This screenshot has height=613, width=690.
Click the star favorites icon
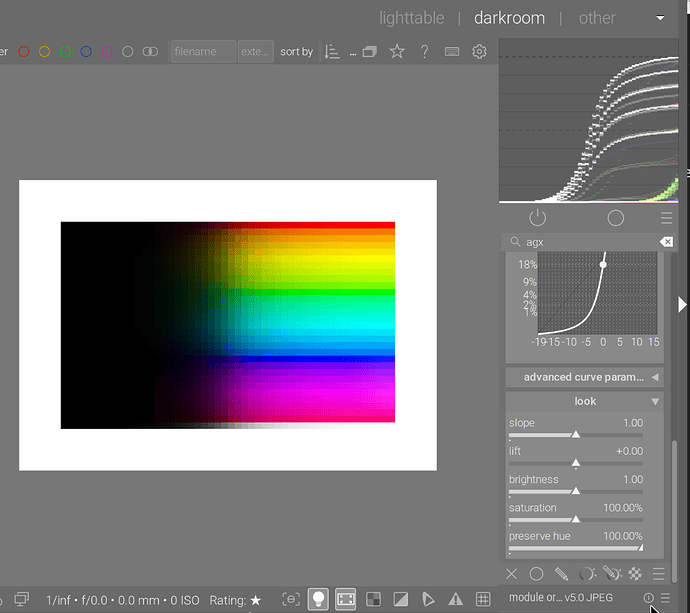pyautogui.click(x=397, y=52)
